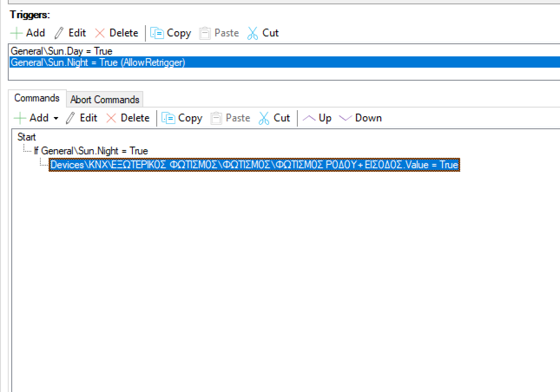
Task: Select the Devices\KNX Value = True command
Action: coord(254,165)
